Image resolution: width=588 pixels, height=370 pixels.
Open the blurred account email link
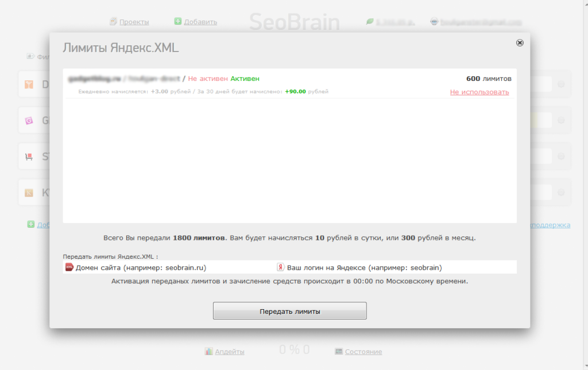point(481,22)
